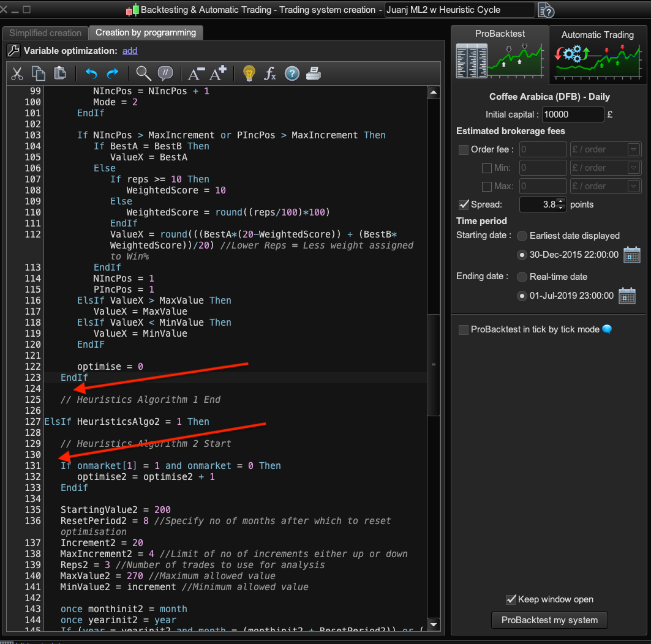This screenshot has width=651, height=644.
Task: Switch to the Simplified creation tab
Action: tap(45, 33)
